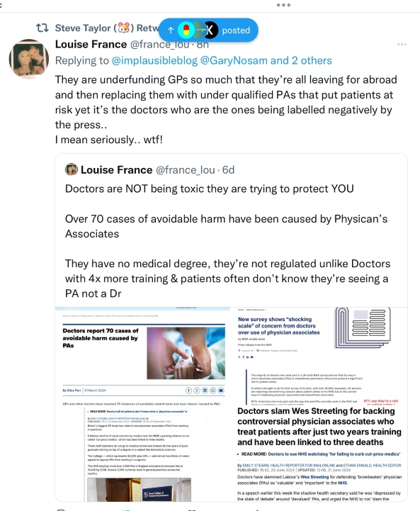
Task: Open the '70 cases of avoidable harm' article image
Action: pos(142,356)
